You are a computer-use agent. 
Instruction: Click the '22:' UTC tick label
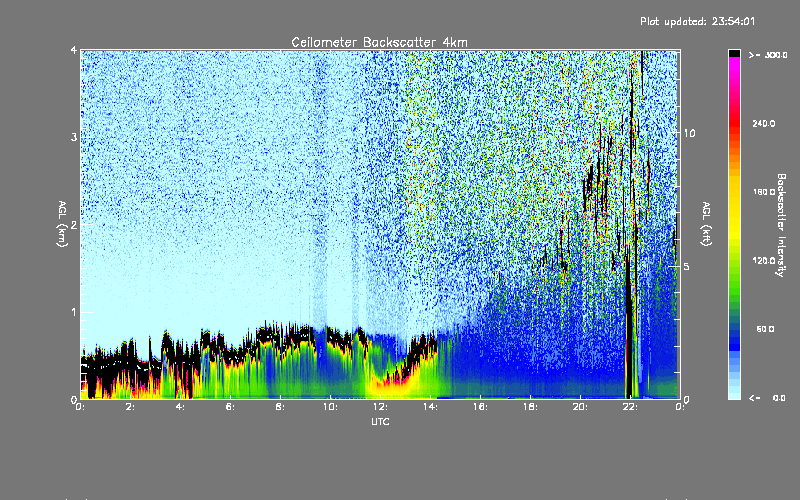pyautogui.click(x=630, y=407)
